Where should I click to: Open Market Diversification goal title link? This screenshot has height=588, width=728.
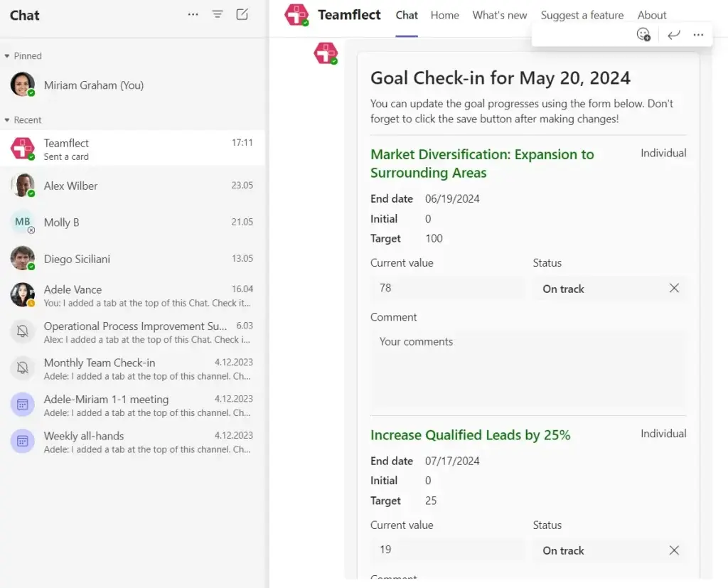coord(482,164)
